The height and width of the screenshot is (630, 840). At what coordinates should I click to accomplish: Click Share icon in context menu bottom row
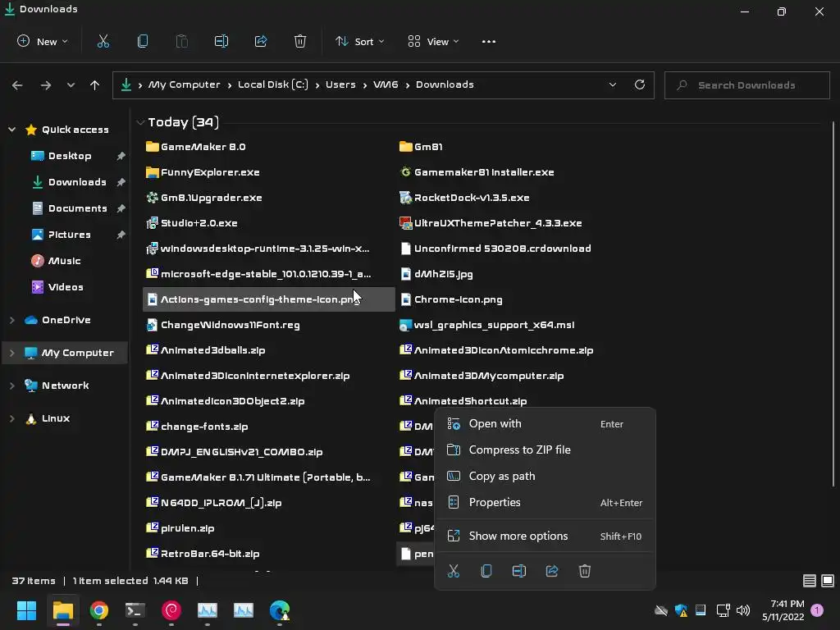coord(552,571)
